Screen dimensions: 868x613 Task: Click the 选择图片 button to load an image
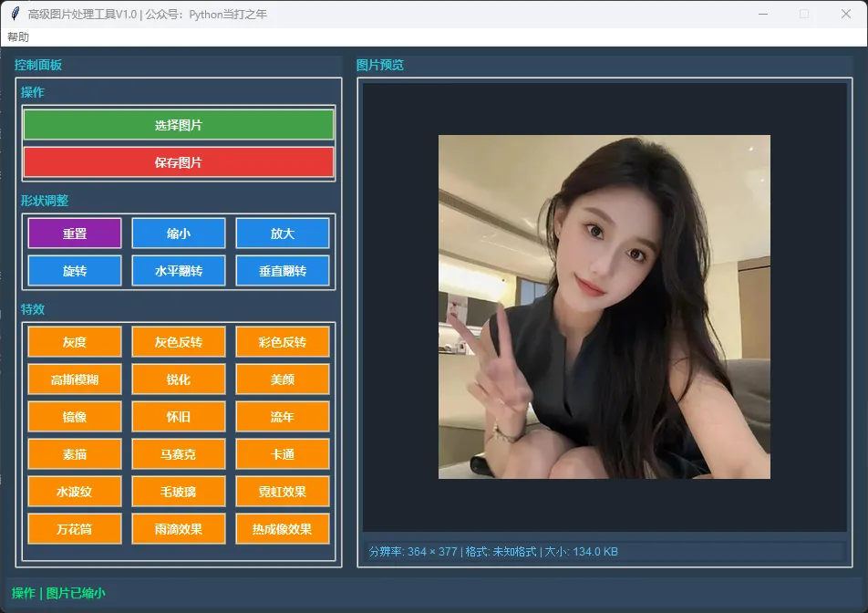coord(178,124)
